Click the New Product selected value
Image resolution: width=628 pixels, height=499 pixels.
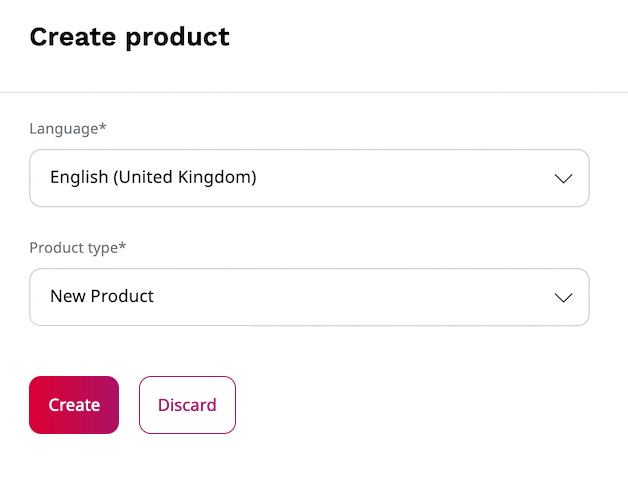(102, 297)
